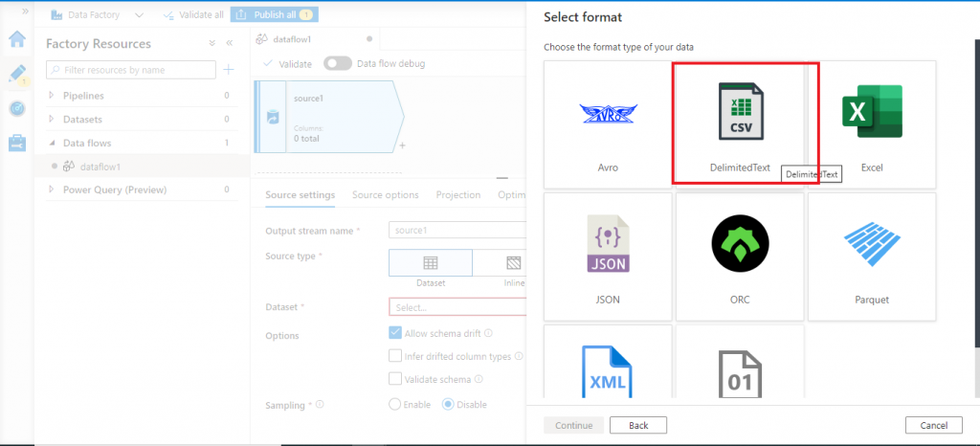Uncheck Allow schema drift
Viewport: 980px width, 446px height.
[x=395, y=333]
